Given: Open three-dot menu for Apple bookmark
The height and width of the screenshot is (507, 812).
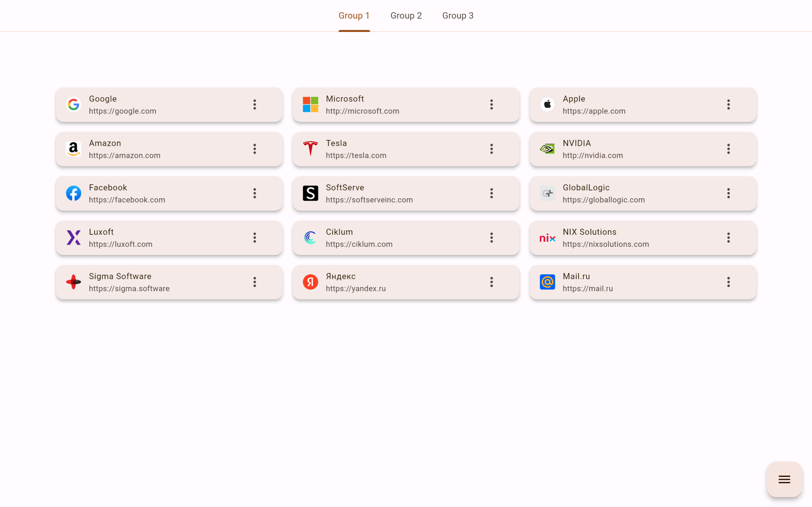Looking at the screenshot, I should [729, 105].
